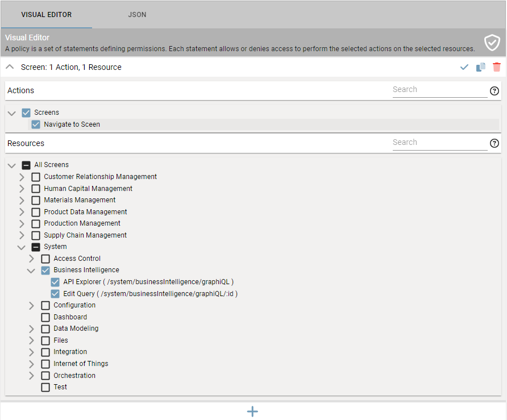The image size is (507, 420).
Task: Check the Configuration checkbox
Action: [45, 306]
